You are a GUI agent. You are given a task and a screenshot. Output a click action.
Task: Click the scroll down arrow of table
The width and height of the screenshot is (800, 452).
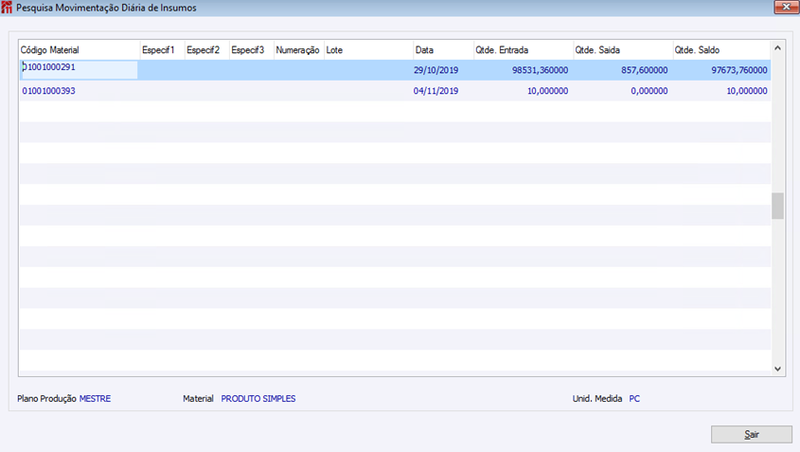tap(778, 368)
